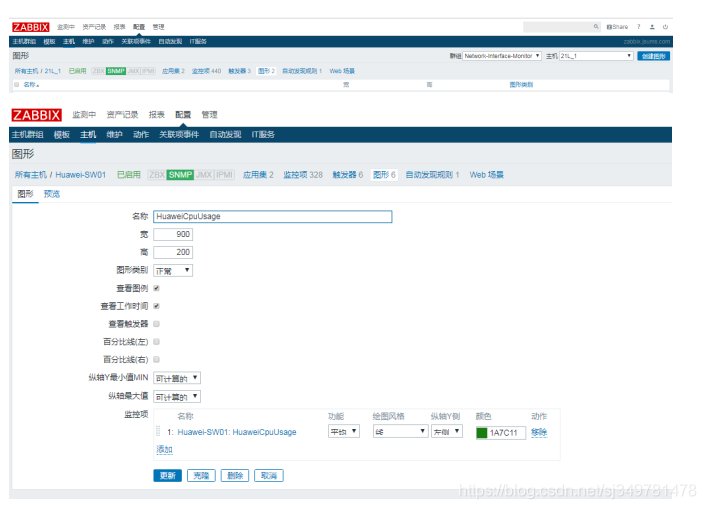Grab the drag handle of the HuaweiCpuUsage item row

[x=158, y=432]
